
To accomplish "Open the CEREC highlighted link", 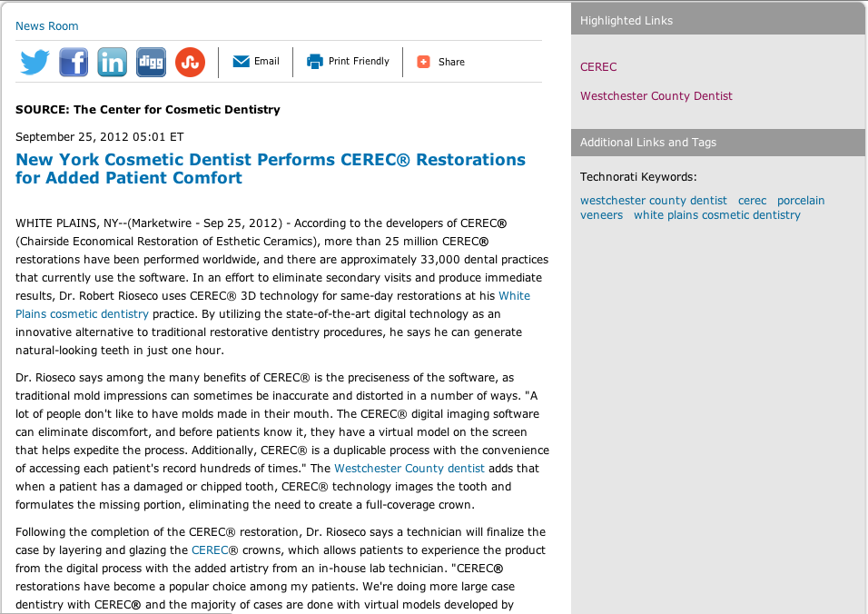I will click(598, 67).
